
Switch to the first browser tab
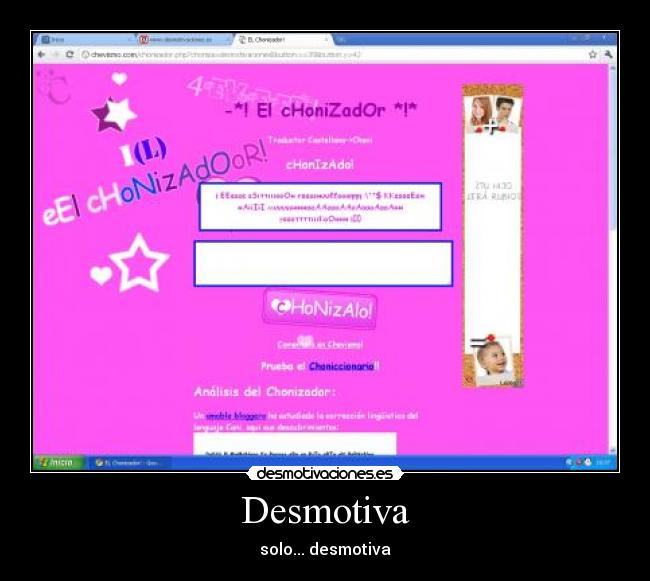[x=85, y=40]
